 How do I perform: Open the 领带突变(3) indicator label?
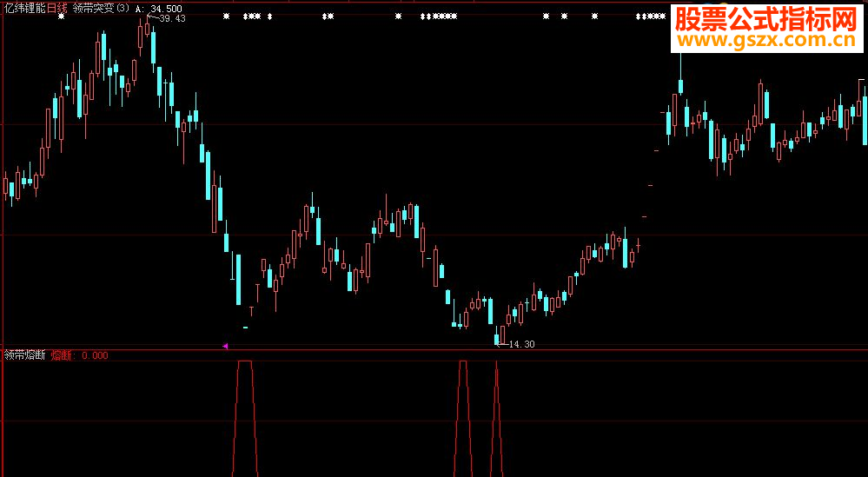101,9
